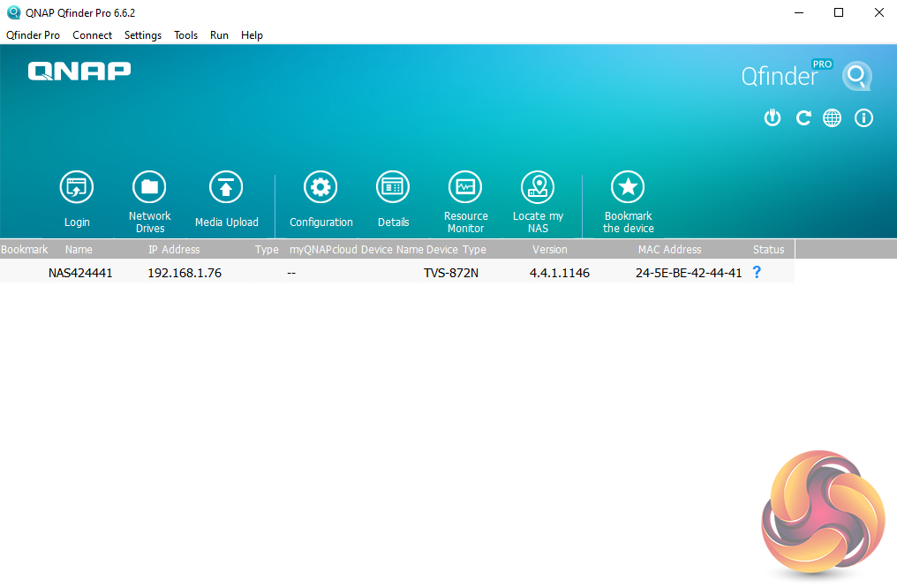897x588 pixels.
Task: Sort by the Version column header
Action: 550,249
